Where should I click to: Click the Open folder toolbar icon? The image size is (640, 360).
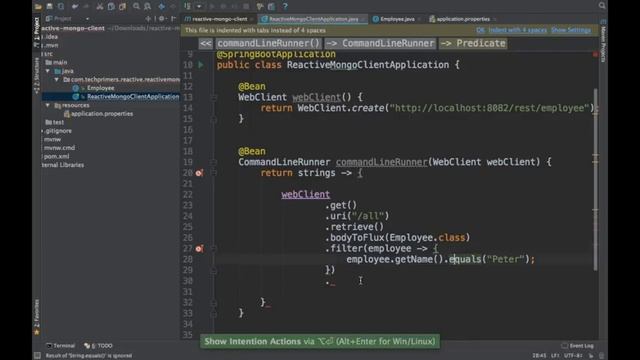[x=38, y=6]
